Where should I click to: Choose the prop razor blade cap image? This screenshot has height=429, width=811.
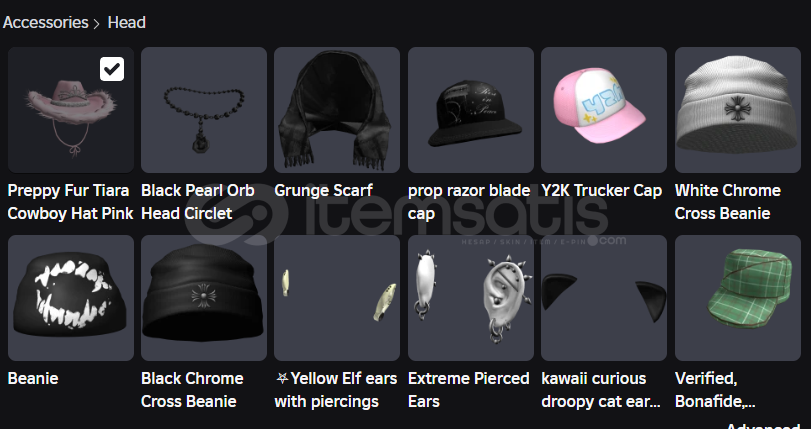[471, 110]
